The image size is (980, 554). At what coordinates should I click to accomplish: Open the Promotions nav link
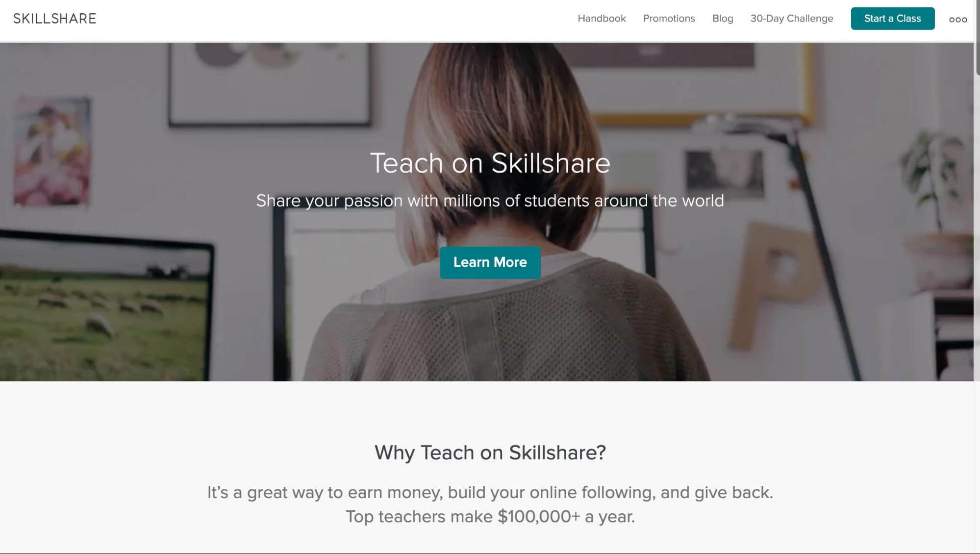669,19
